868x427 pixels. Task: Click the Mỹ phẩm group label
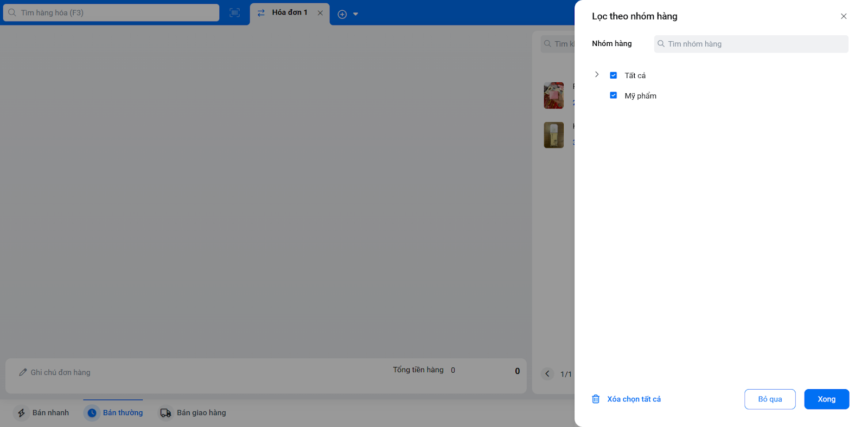pos(641,96)
